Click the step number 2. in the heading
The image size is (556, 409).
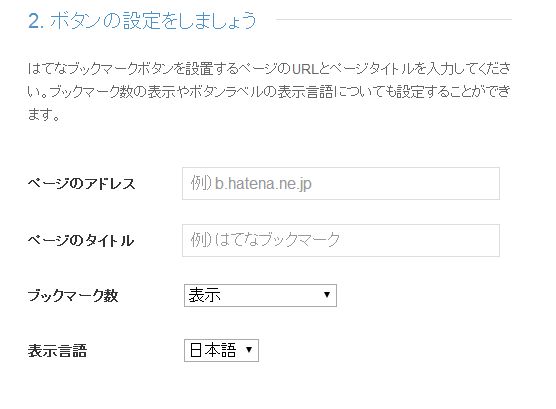(x=36, y=21)
